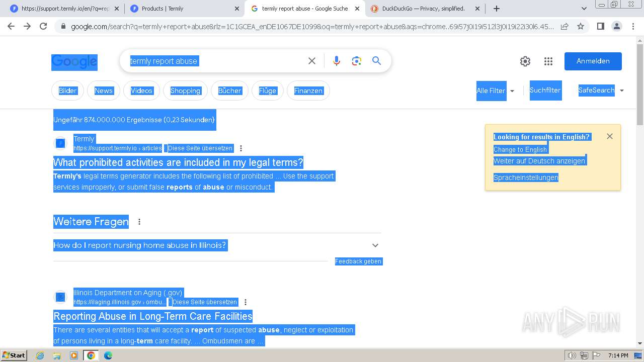Clear the search query with X
Viewport: 644px width, 362px height.
[312, 61]
